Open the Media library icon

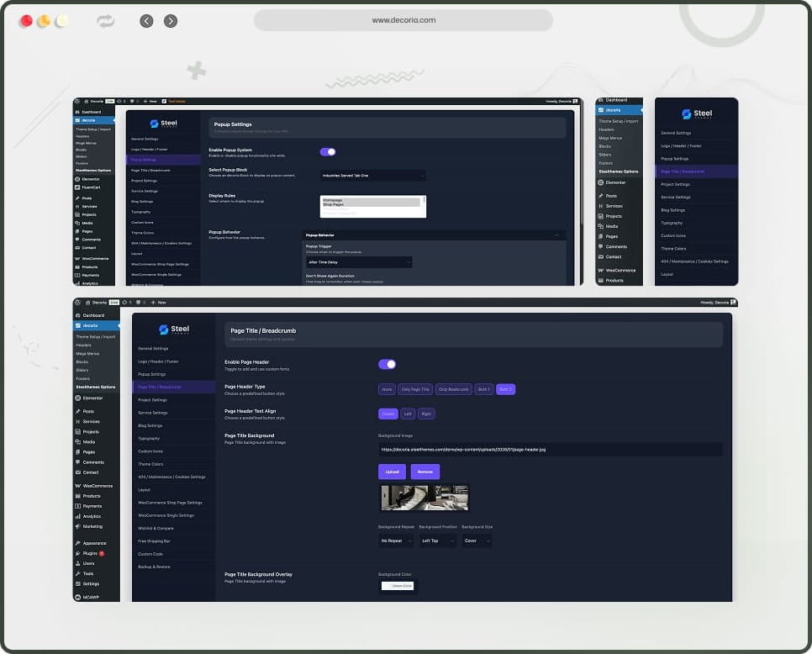pyautogui.click(x=77, y=441)
